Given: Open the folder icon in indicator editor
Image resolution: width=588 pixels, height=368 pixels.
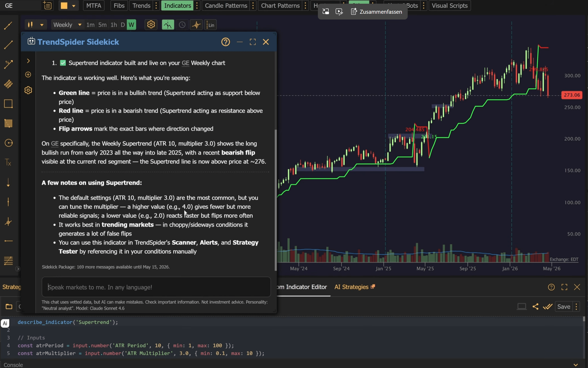Looking at the screenshot, I should (x=9, y=307).
